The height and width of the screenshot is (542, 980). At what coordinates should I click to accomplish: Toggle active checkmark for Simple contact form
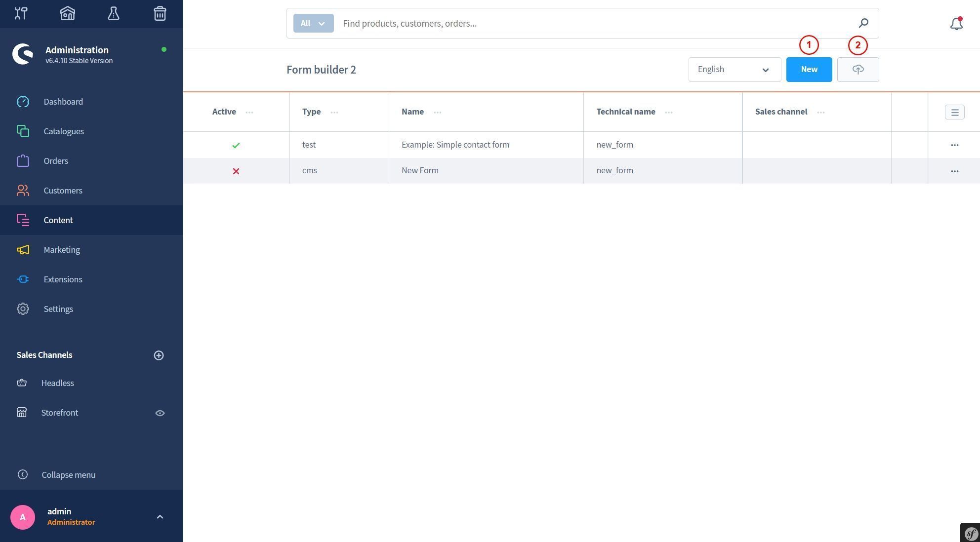236,145
